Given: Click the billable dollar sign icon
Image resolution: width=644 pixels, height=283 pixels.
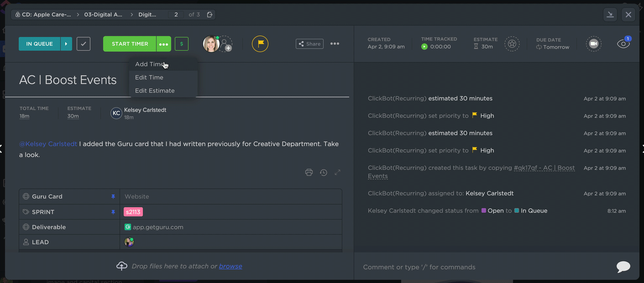Looking at the screenshot, I should pyautogui.click(x=182, y=44).
